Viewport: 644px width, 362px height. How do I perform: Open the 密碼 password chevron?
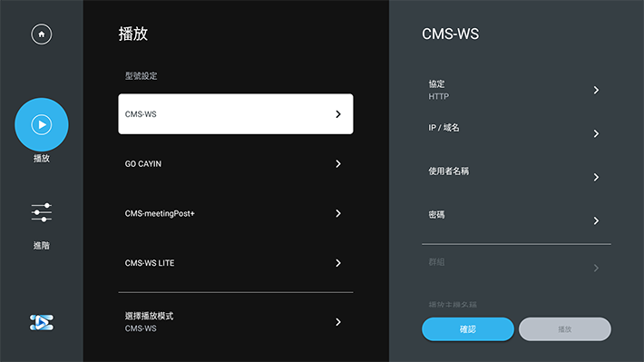tap(596, 220)
